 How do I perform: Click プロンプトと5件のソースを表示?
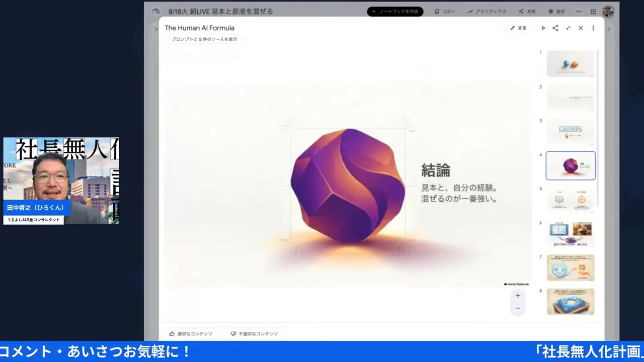204,39
